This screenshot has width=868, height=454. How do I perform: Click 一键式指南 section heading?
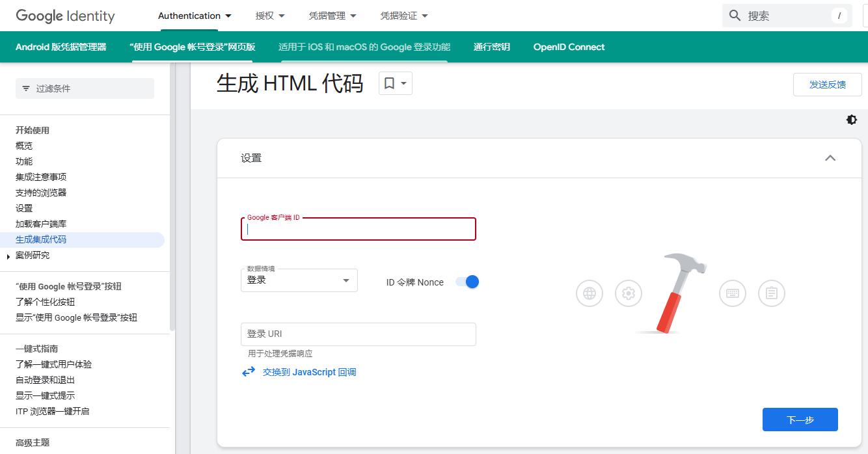coord(36,349)
